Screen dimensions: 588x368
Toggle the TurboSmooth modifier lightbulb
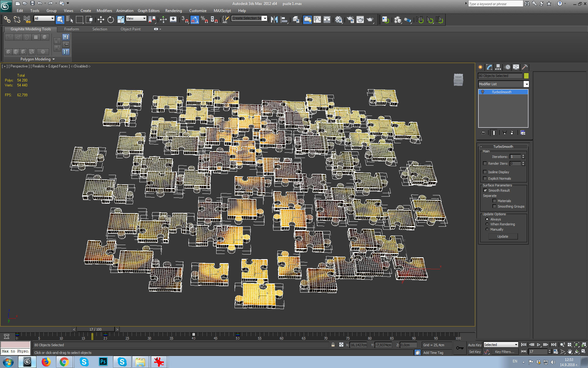coord(483,92)
